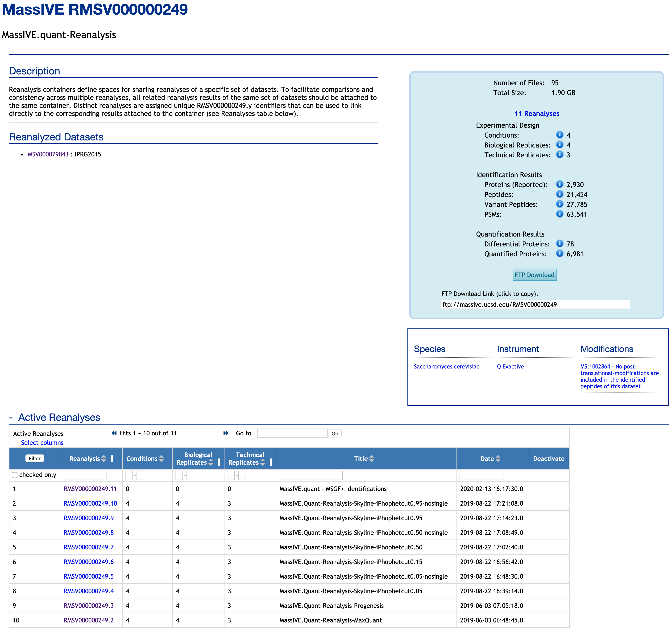672x630 pixels.
Task: Go to the previous results page arrow
Action: pyautogui.click(x=114, y=433)
